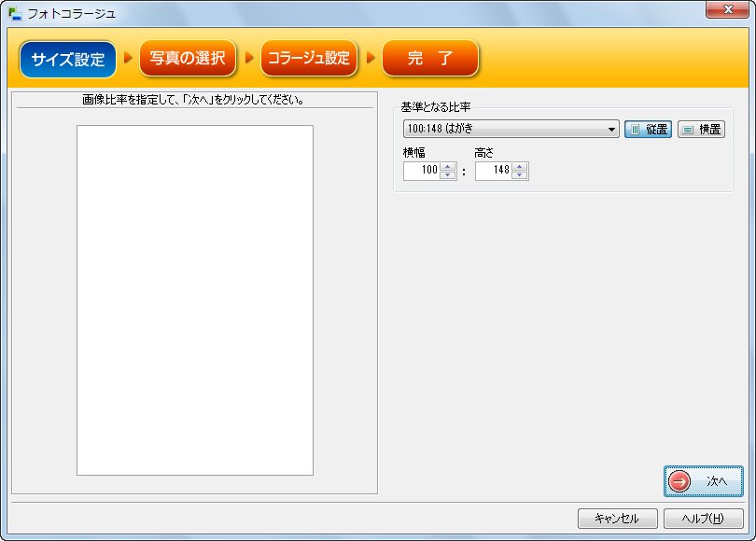Click the キャンセル button
This screenshot has height=541, width=756.
(618, 519)
